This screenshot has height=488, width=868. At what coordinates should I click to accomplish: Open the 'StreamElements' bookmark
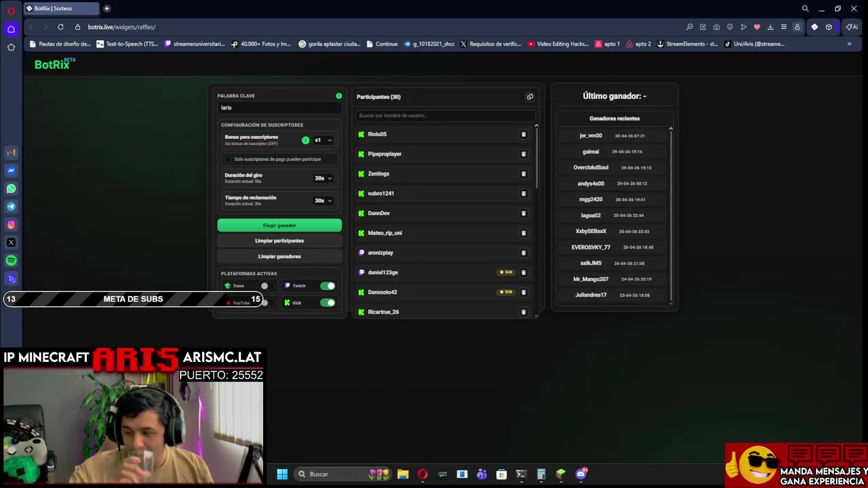[x=687, y=44]
